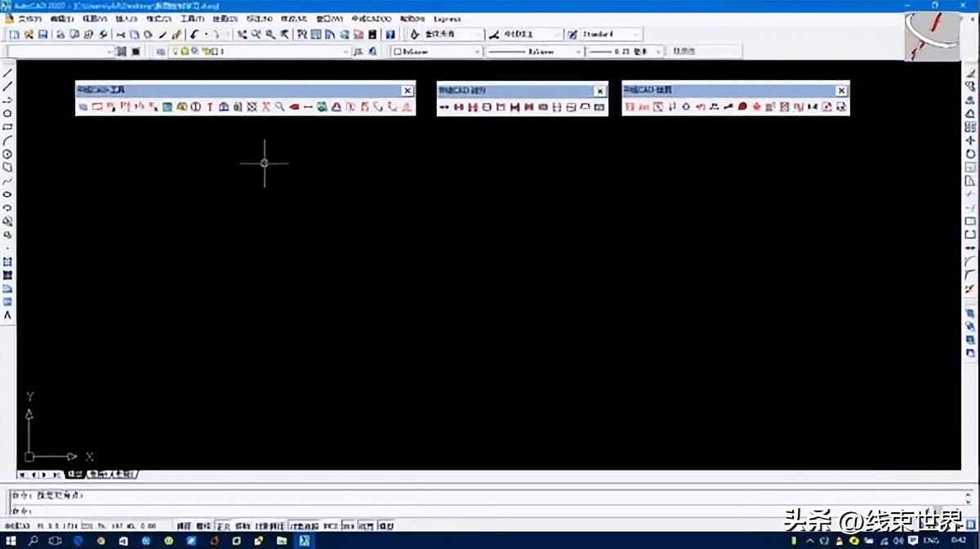Open the Windows Start menu

tap(11, 541)
